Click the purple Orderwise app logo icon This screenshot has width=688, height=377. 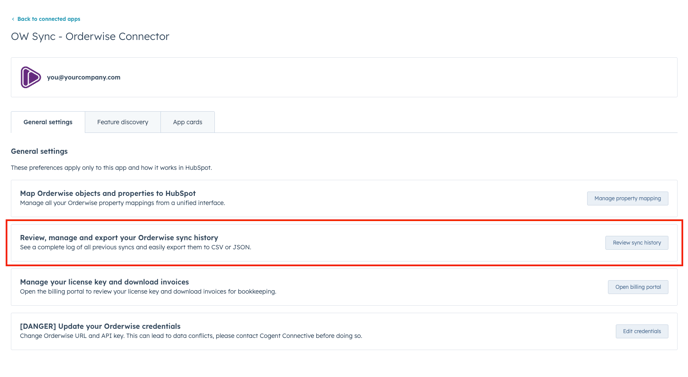coord(31,77)
